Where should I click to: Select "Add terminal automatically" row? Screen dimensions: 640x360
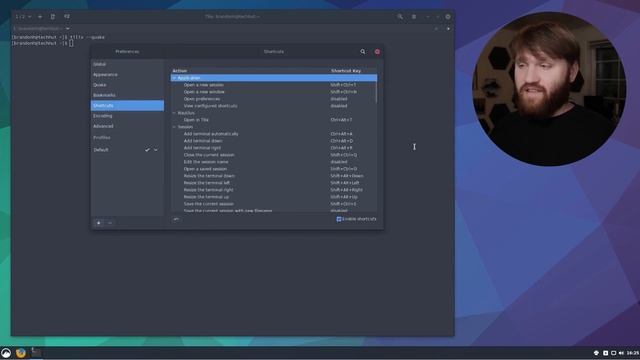[273, 134]
